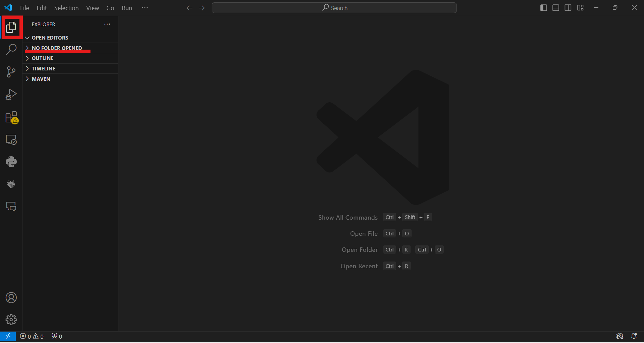Open the Explorer Views and More Actions menu

107,24
